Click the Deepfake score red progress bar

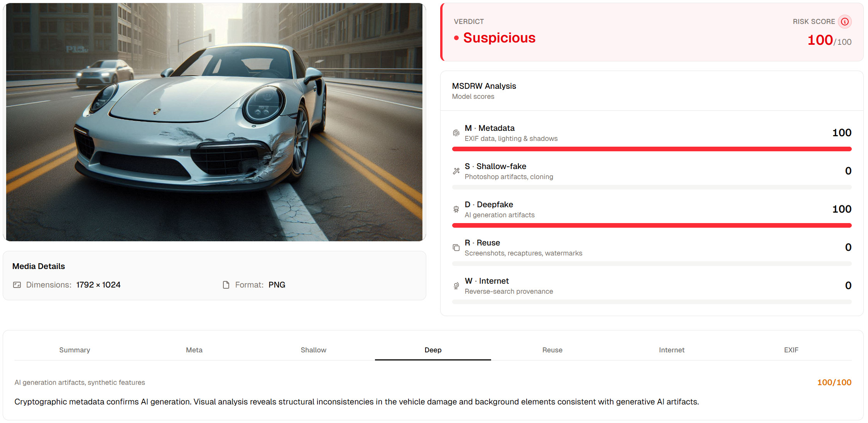tap(652, 225)
